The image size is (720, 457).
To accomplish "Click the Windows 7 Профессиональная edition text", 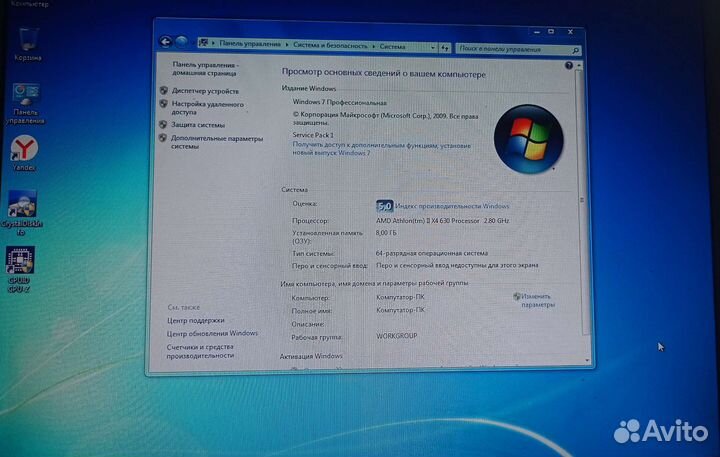I will tap(339, 102).
